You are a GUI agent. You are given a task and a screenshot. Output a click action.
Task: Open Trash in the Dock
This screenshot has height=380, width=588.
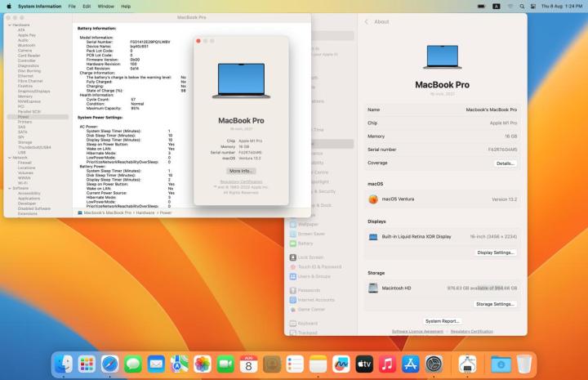[x=524, y=364]
